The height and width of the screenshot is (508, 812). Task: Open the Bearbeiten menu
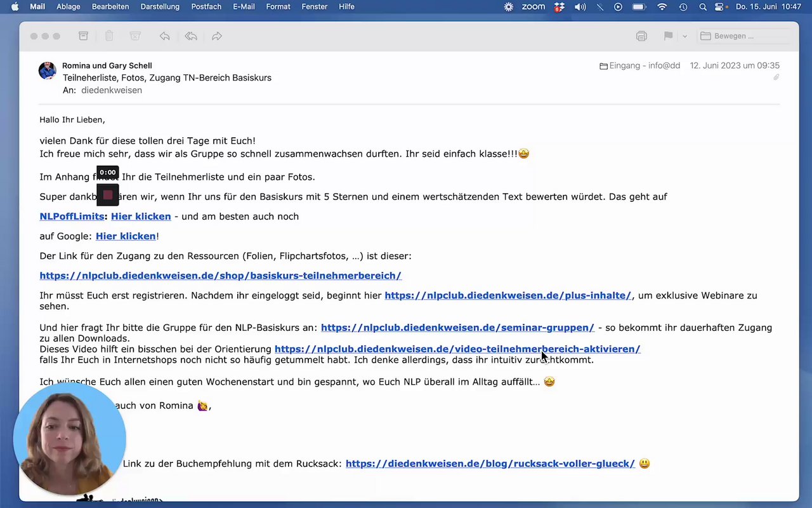pyautogui.click(x=110, y=7)
